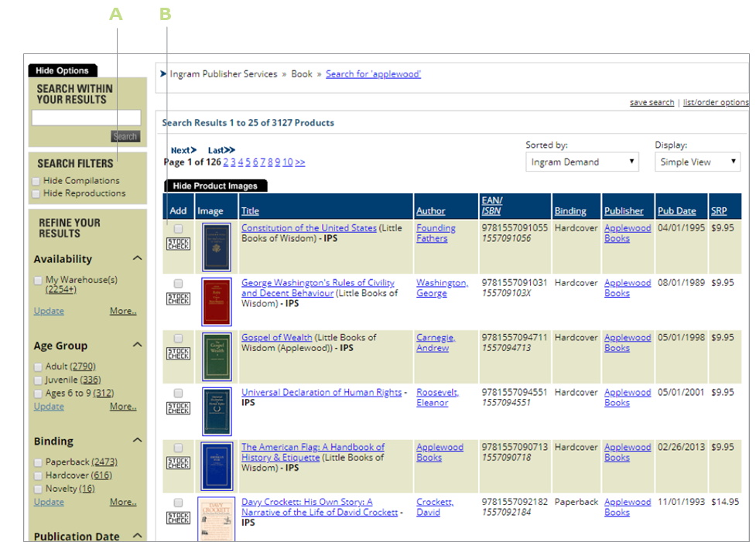Sort results by the Publisher column
The image size is (756, 542).
[624, 211]
